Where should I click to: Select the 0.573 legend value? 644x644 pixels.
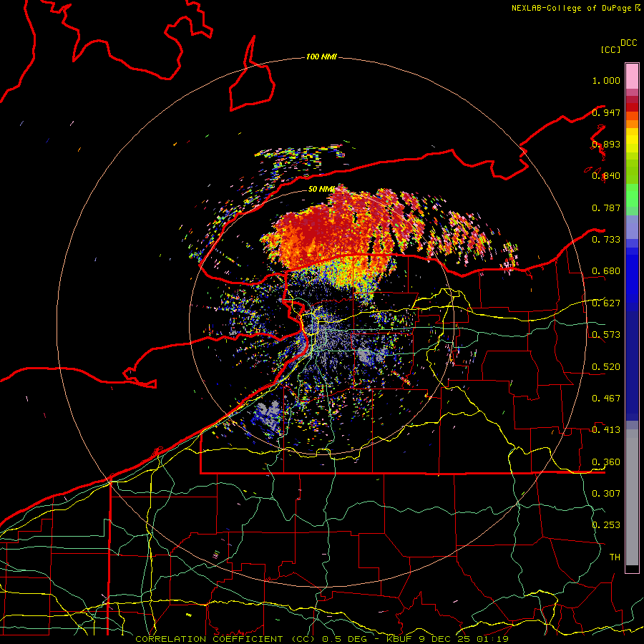(x=606, y=335)
